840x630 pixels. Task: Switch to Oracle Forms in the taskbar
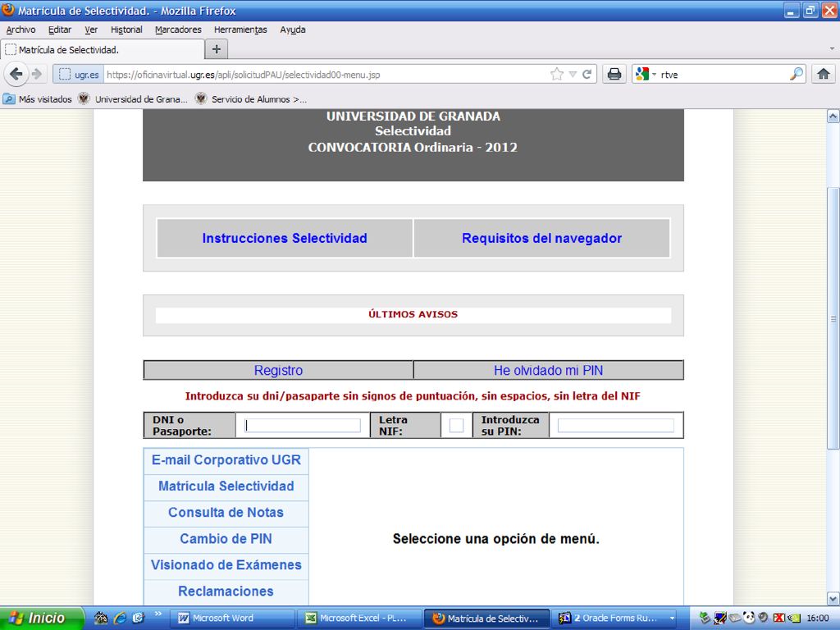coord(615,619)
